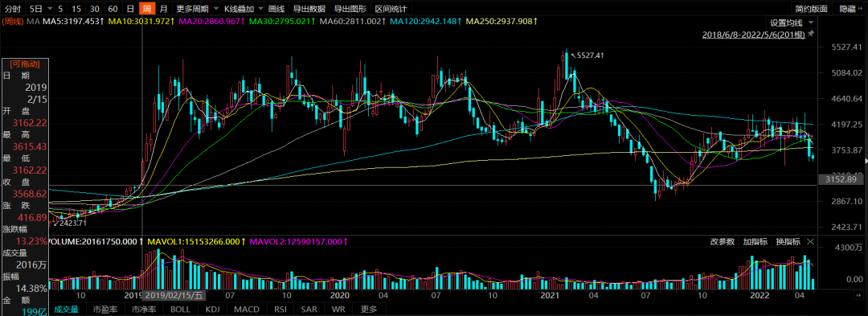
Task: Select the 15-minute period
Action: (76, 9)
